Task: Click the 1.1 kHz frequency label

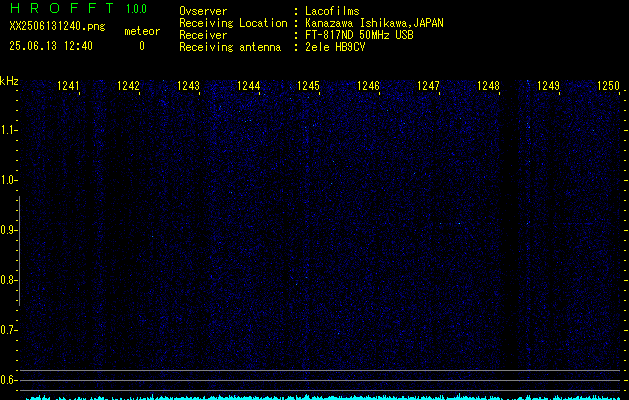Action: (x=7, y=130)
